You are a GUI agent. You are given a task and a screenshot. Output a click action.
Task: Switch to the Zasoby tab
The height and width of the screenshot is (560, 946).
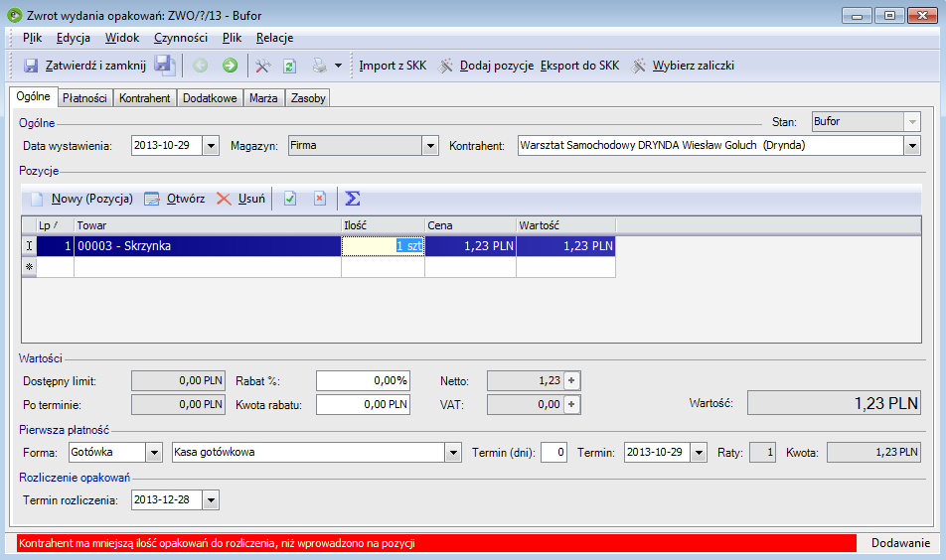point(308,98)
